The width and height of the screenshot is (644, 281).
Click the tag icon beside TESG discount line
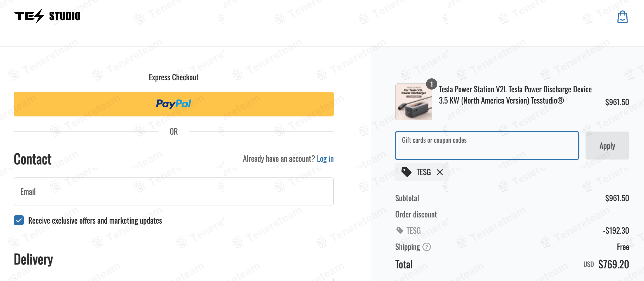point(399,230)
